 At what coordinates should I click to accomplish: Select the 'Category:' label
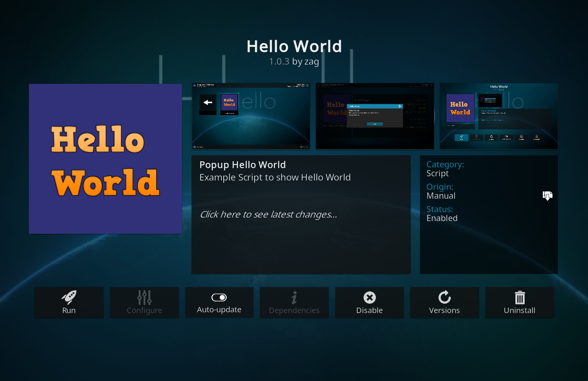[x=445, y=165]
